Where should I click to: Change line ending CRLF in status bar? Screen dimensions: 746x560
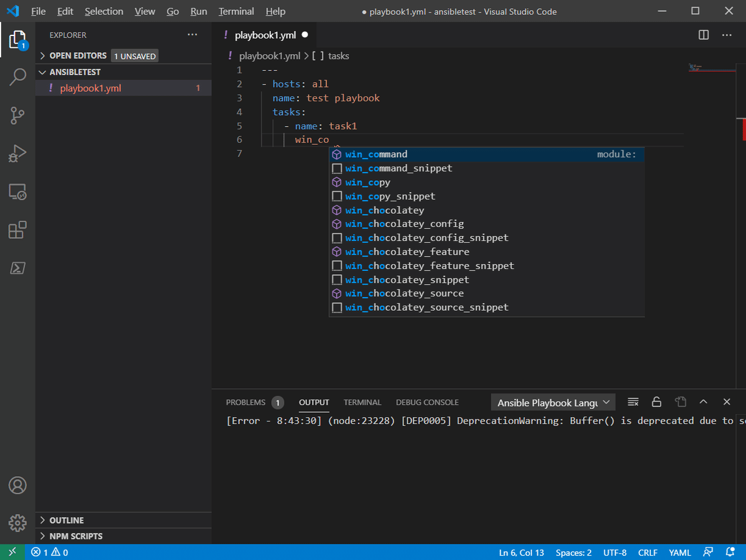tap(648, 552)
